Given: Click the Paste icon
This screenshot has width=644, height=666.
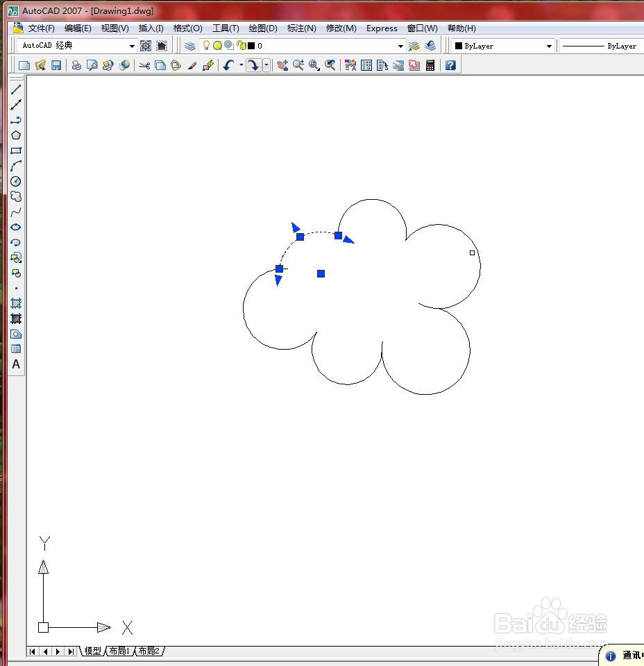Looking at the screenshot, I should tap(176, 65).
